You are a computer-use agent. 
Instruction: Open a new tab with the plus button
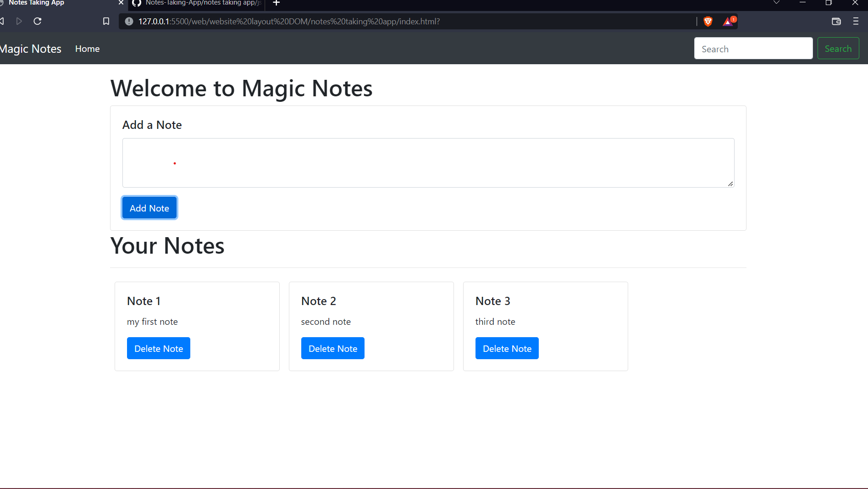(276, 3)
